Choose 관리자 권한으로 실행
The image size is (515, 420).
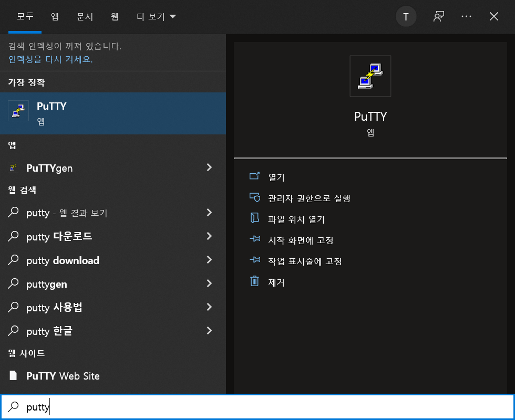[x=309, y=198]
